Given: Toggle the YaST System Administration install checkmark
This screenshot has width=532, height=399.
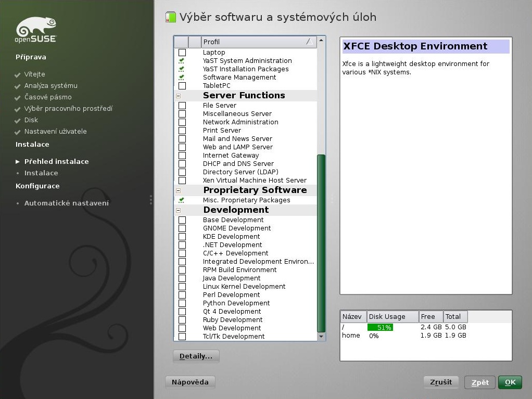Looking at the screenshot, I should [x=182, y=61].
